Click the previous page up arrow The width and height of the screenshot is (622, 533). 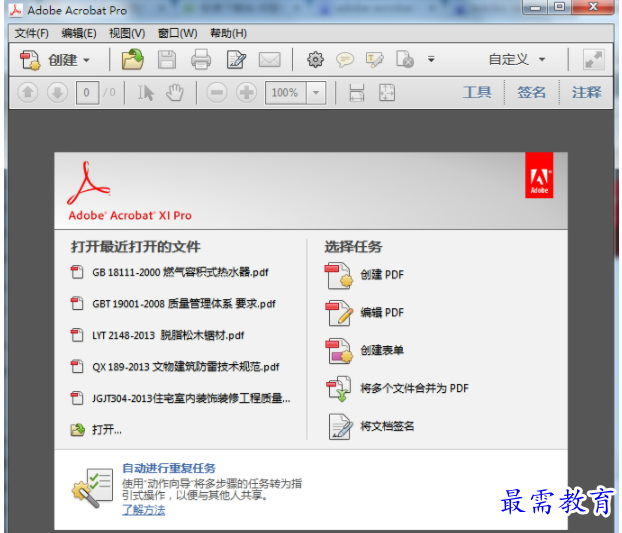28,93
